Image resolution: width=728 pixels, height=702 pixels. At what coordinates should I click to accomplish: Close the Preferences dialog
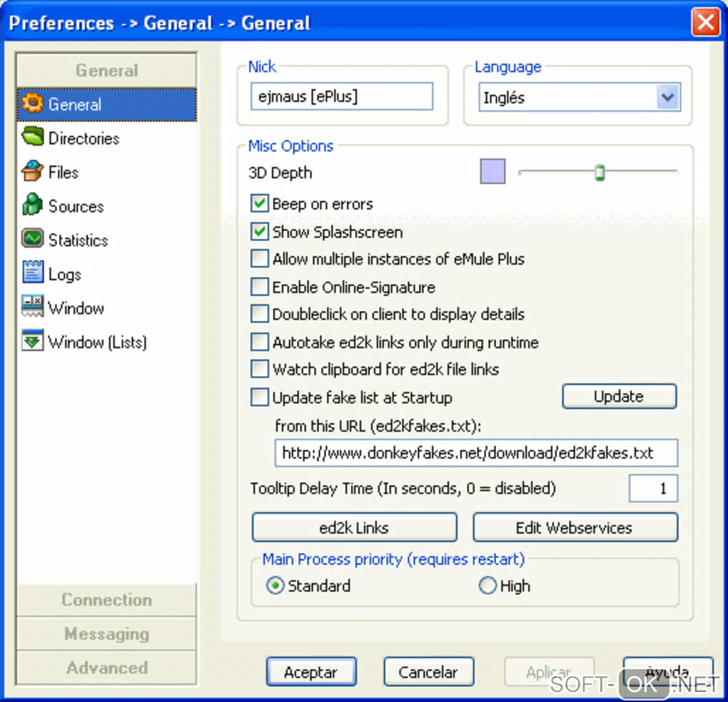[x=706, y=22]
